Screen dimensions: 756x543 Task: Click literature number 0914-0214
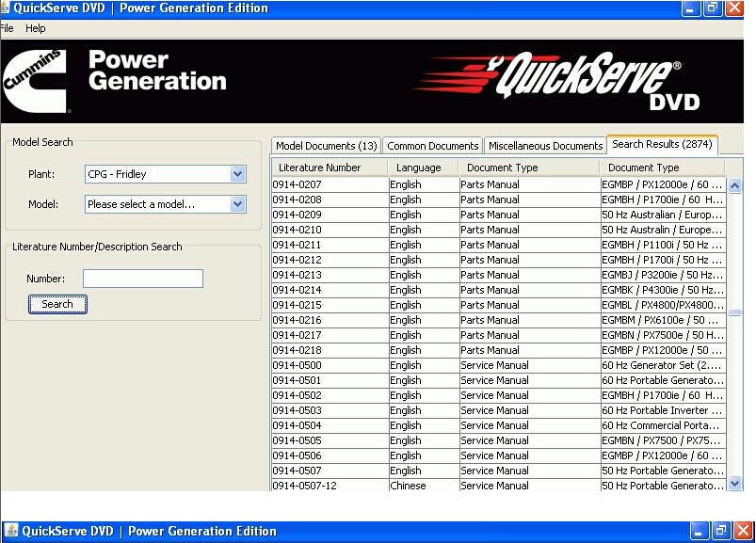click(297, 290)
